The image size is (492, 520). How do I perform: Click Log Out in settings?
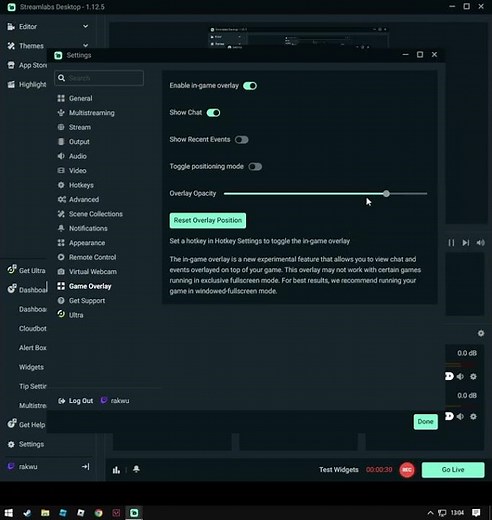[76, 401]
